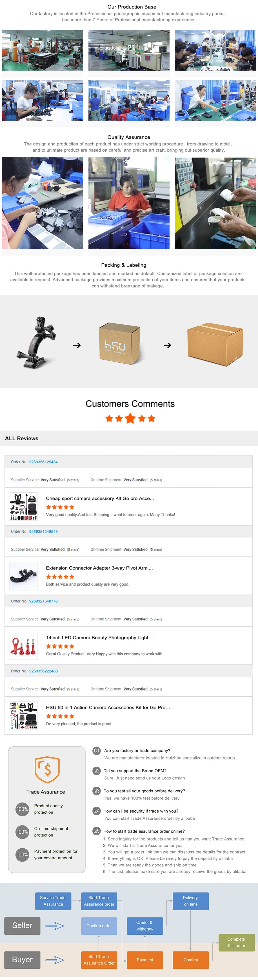This screenshot has width=258, height=980.
Task: Click the Cheap sport camera accessory title
Action: click(100, 498)
